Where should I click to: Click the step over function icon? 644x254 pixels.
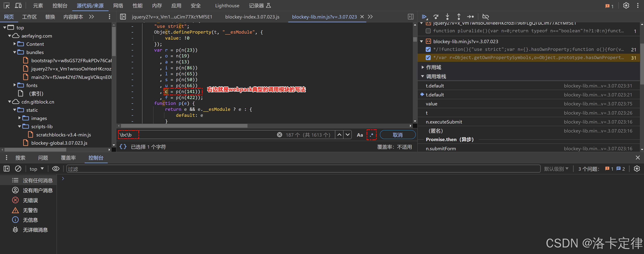[x=436, y=17]
